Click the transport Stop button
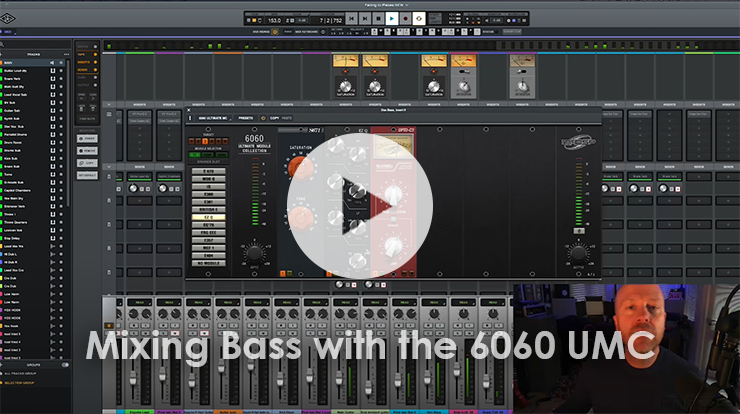This screenshot has height=414, width=740. click(x=378, y=18)
